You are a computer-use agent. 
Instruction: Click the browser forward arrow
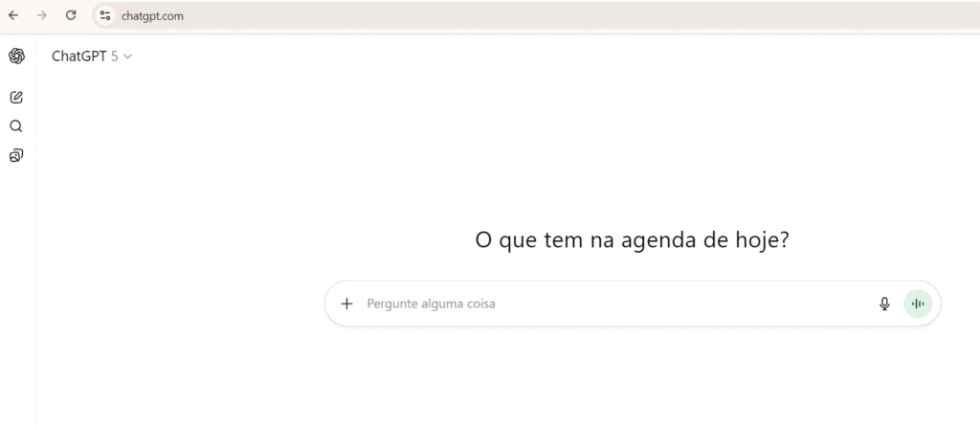tap(41, 15)
